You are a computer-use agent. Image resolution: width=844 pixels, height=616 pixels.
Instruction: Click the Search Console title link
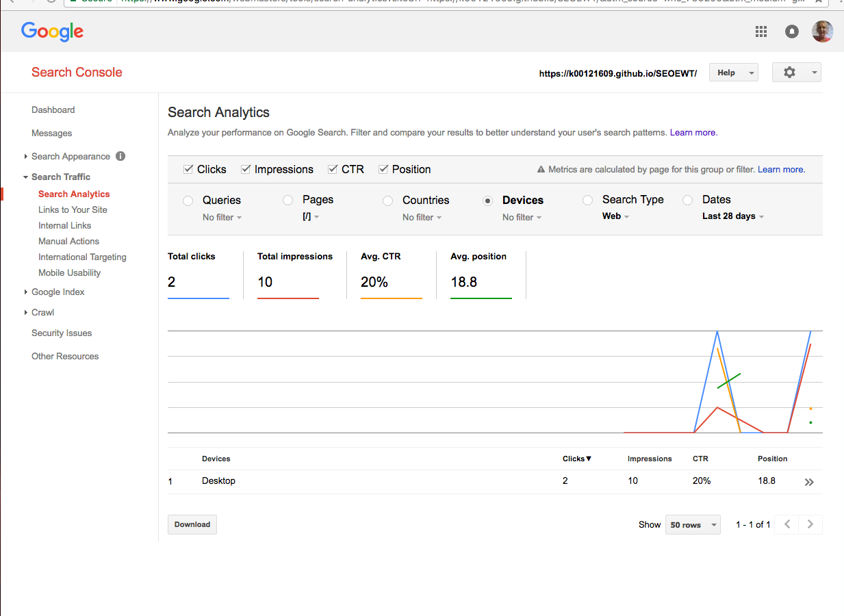[77, 72]
